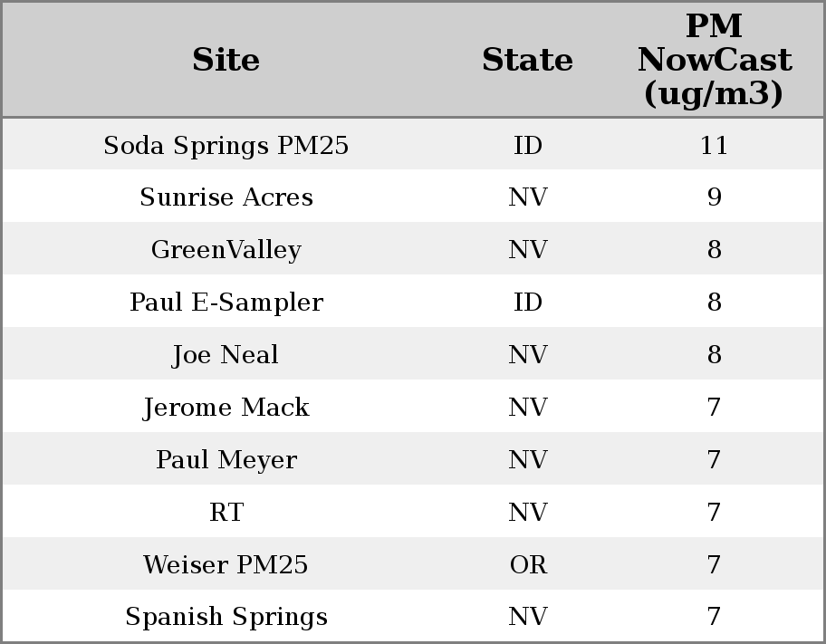The height and width of the screenshot is (644, 826).
Task: Click the RT site cell
Action: (x=226, y=513)
